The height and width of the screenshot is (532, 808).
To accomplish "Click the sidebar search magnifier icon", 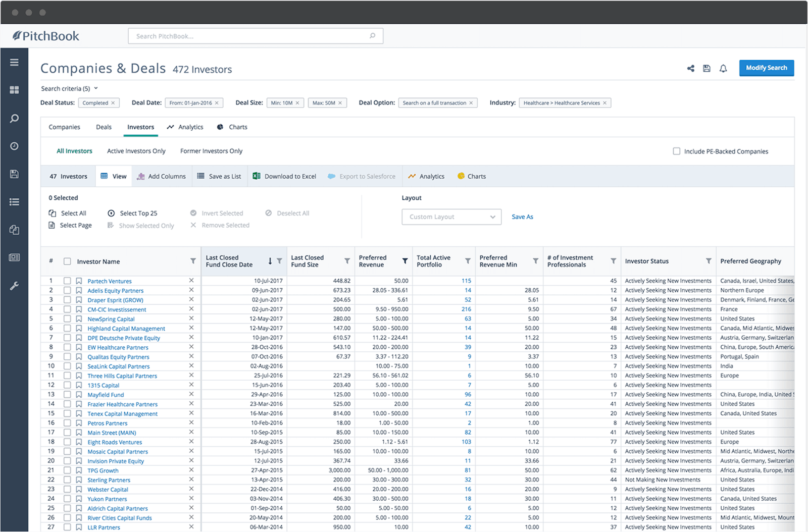I will (14, 119).
